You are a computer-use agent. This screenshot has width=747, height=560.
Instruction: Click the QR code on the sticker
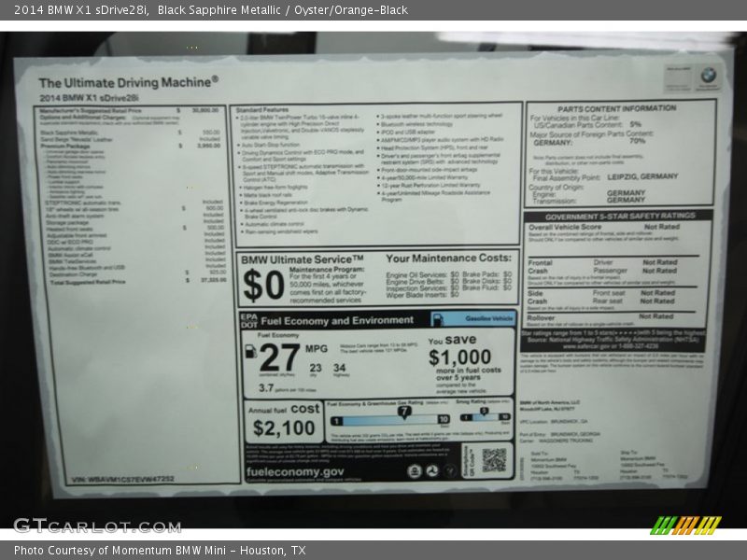(x=494, y=459)
